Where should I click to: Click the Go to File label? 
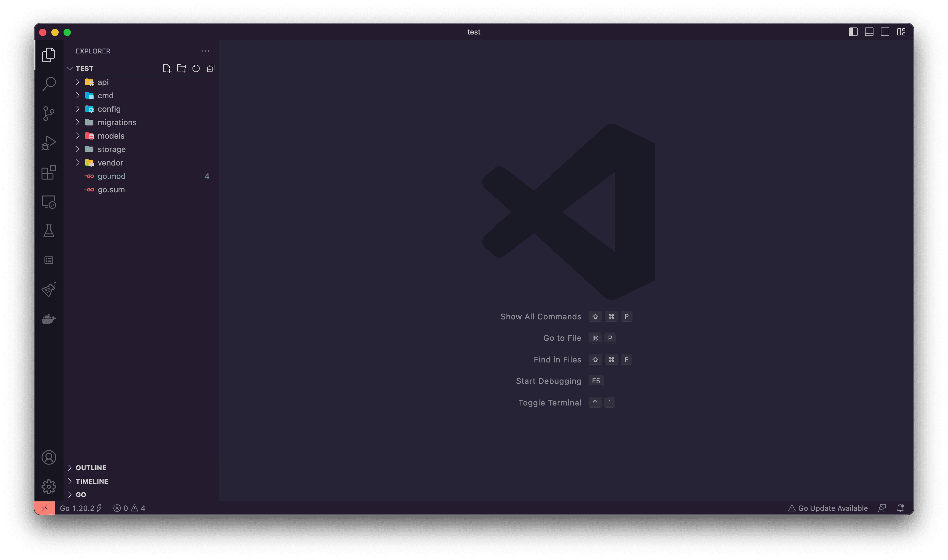pos(562,338)
